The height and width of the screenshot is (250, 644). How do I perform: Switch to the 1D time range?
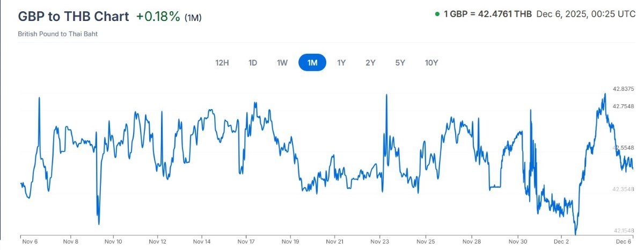253,62
